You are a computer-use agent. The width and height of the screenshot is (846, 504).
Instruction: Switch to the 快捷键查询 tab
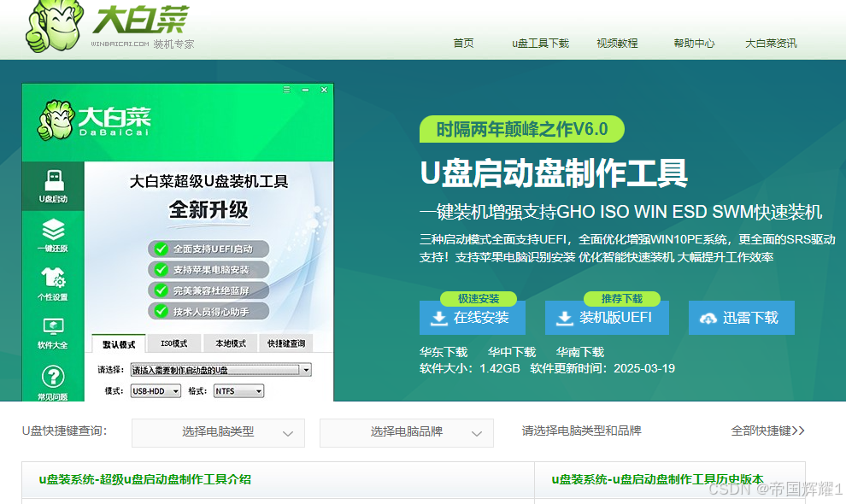tap(286, 343)
